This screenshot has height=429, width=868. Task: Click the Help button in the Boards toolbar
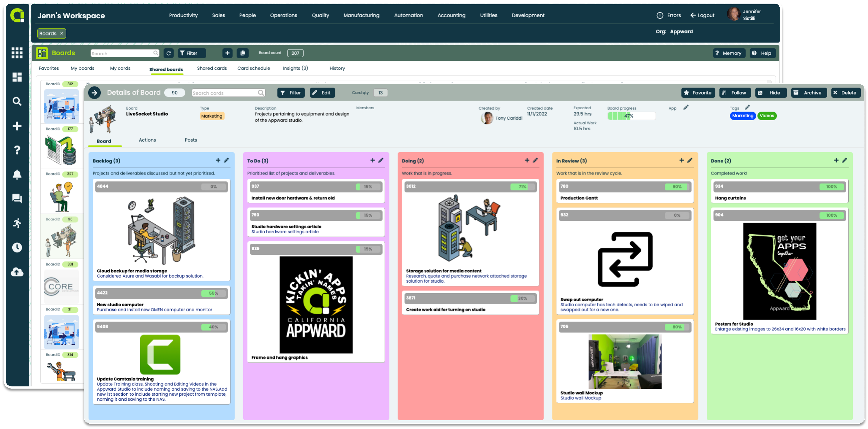click(x=763, y=53)
